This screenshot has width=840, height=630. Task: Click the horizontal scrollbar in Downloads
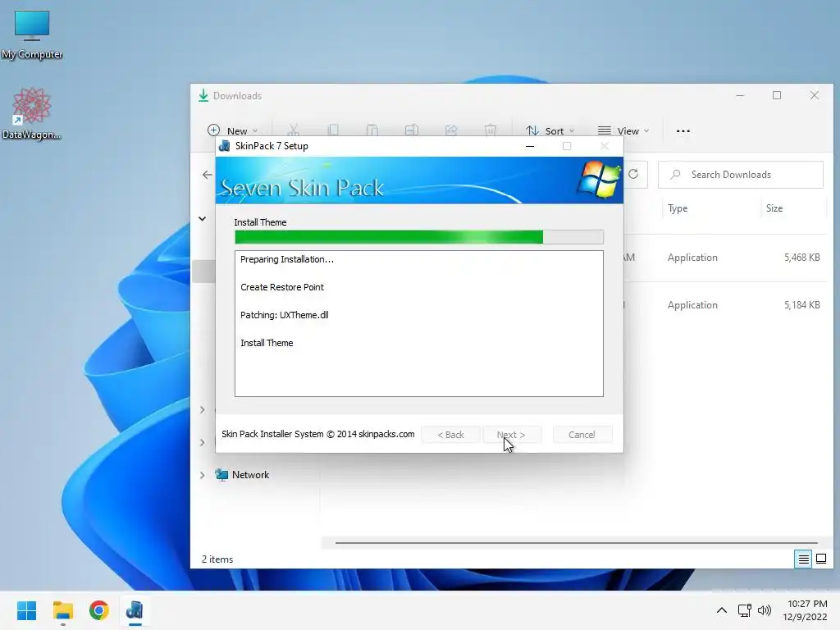577,543
